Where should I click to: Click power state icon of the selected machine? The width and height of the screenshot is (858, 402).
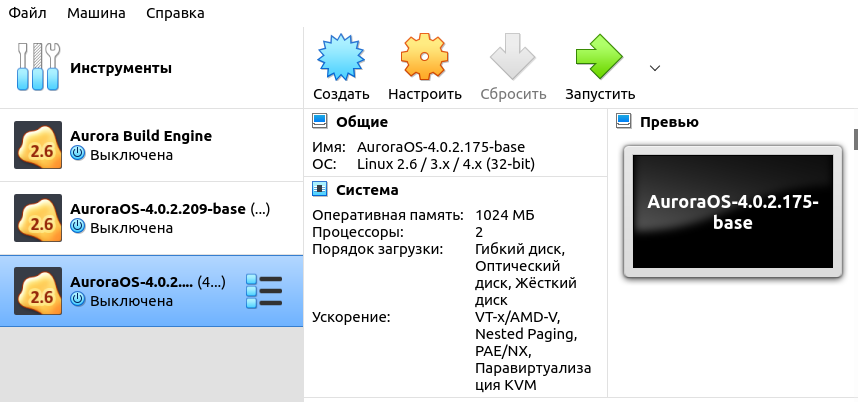78,300
